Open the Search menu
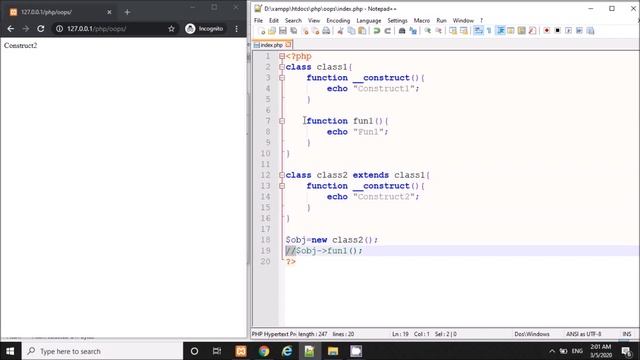640x360 pixels. [x=293, y=20]
